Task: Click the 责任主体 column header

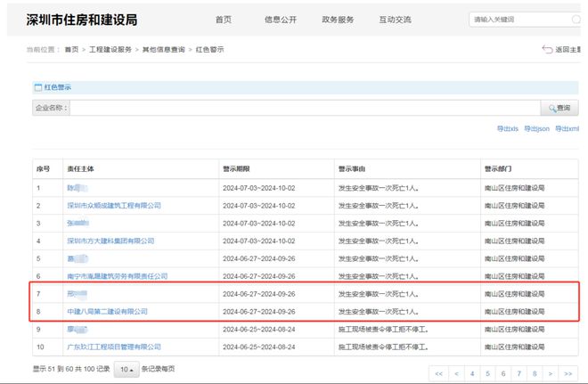Action: (x=80, y=169)
